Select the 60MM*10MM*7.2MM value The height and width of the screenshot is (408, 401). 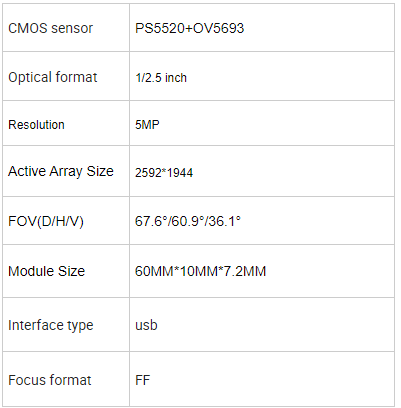click(x=200, y=271)
